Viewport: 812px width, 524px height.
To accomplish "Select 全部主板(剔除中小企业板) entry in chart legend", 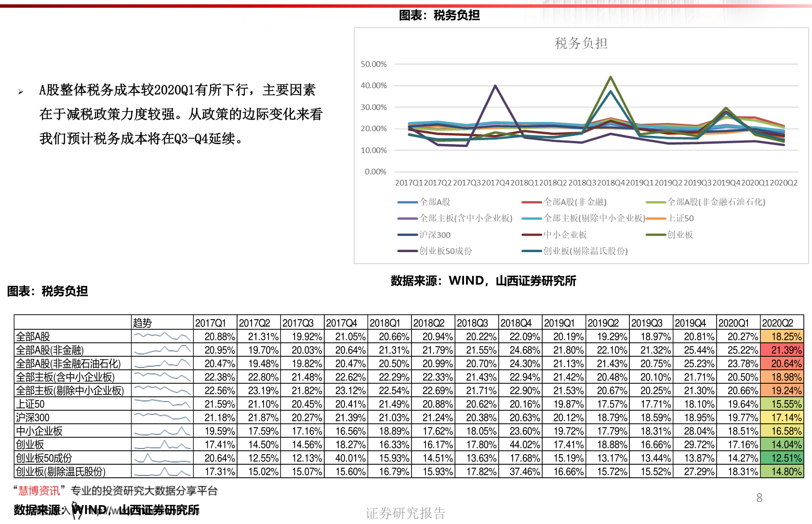I will (x=583, y=218).
